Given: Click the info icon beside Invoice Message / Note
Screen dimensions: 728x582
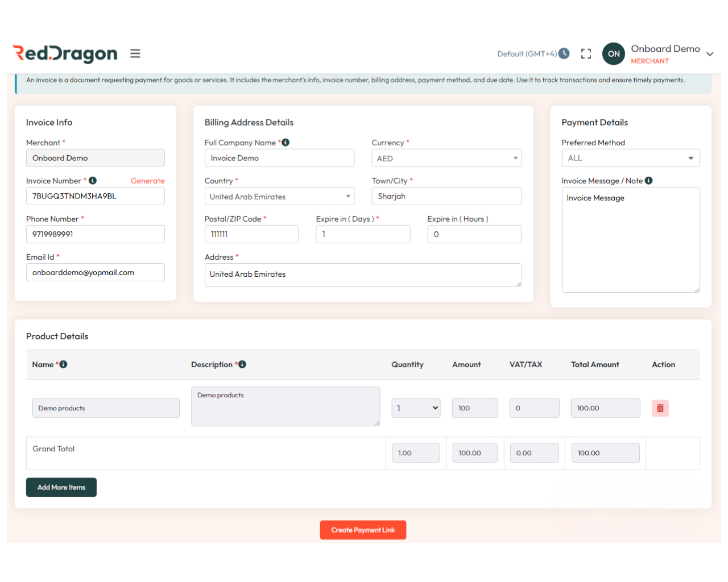Looking at the screenshot, I should 648,180.
